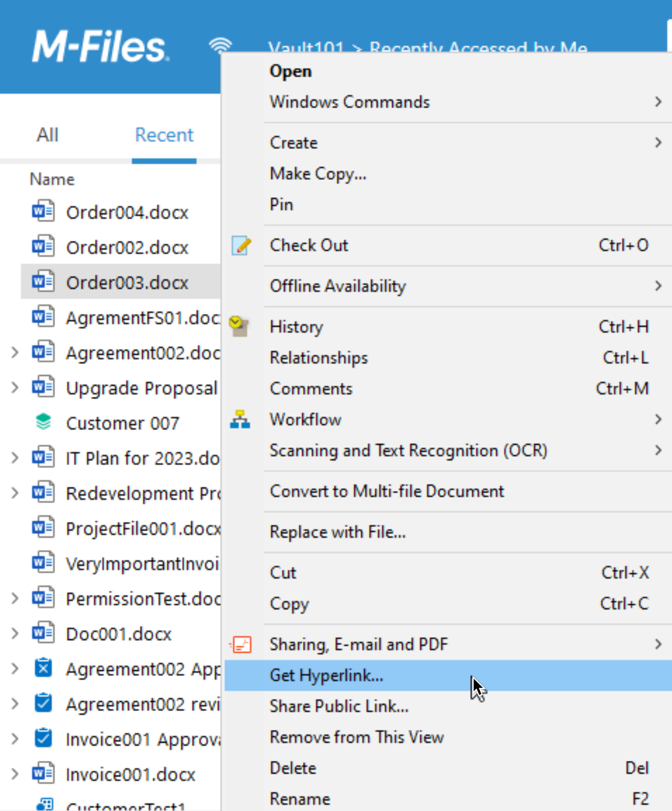This screenshot has height=811, width=672.
Task: Expand the Invoice001 Approval row
Action: [15, 738]
